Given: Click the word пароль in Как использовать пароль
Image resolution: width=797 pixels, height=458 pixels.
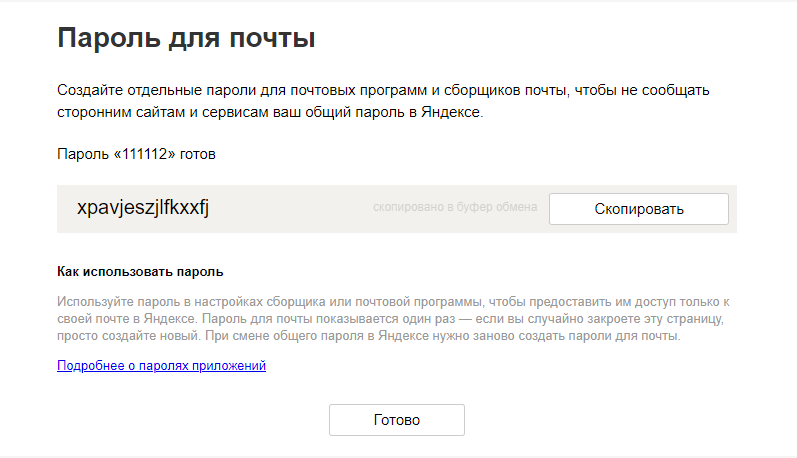Looking at the screenshot, I should [x=201, y=271].
